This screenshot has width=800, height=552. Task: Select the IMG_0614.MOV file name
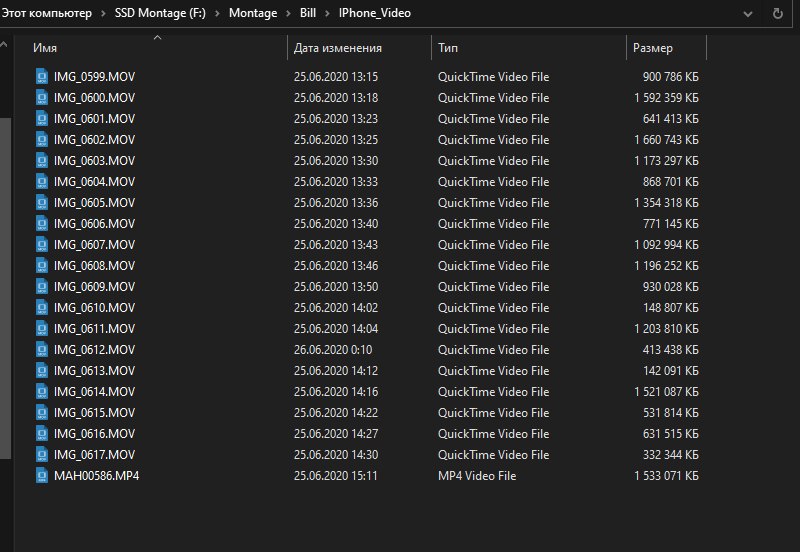click(x=94, y=392)
